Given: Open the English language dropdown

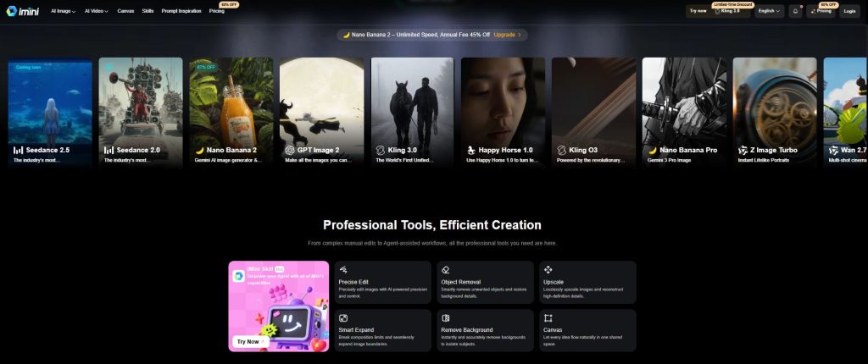Looking at the screenshot, I should point(769,11).
